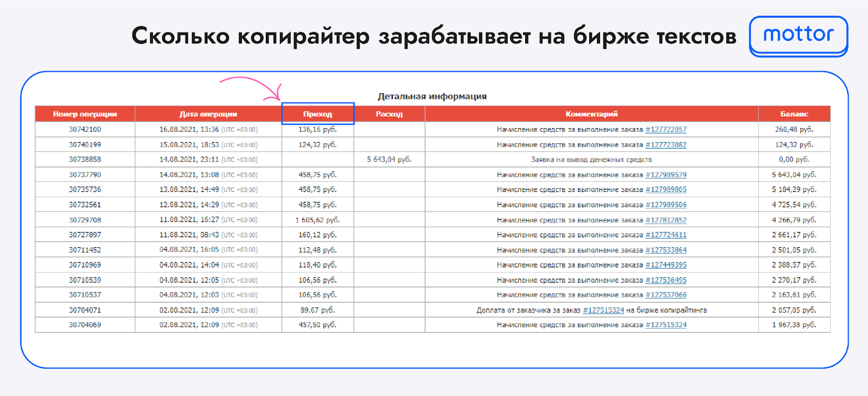Select operation number 30737790
This screenshot has height=396, width=868.
point(85,175)
